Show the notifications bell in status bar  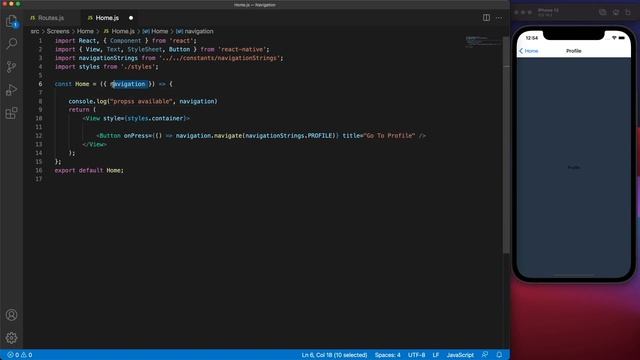tap(499, 355)
